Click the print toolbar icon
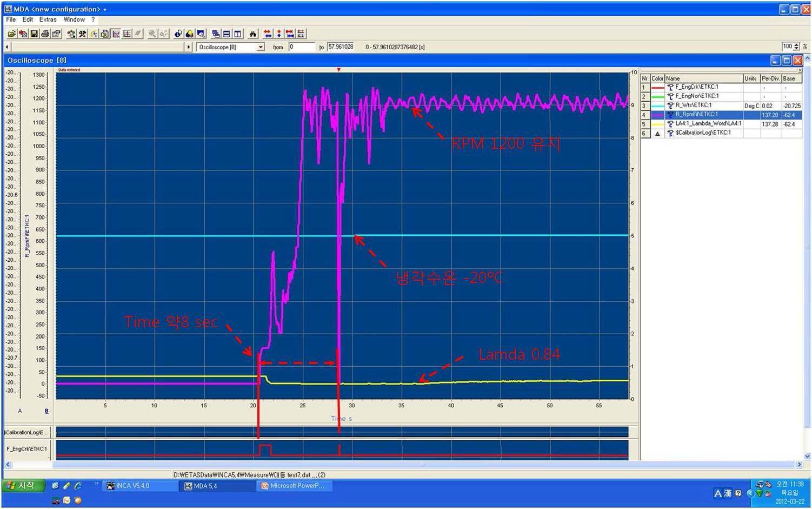 click(x=45, y=34)
